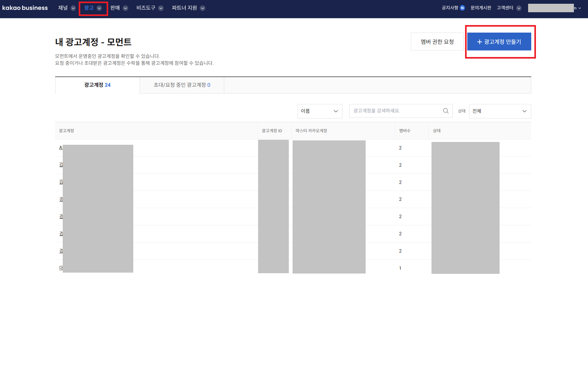
Task: Click the search magnifier icon
Action: click(x=446, y=111)
